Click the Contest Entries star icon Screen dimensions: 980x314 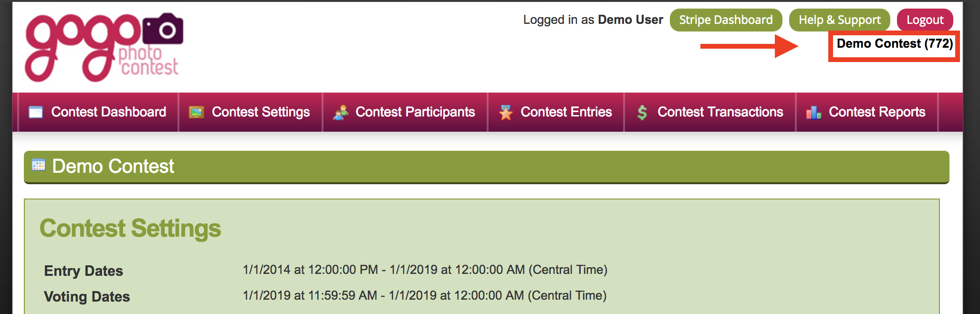506,112
